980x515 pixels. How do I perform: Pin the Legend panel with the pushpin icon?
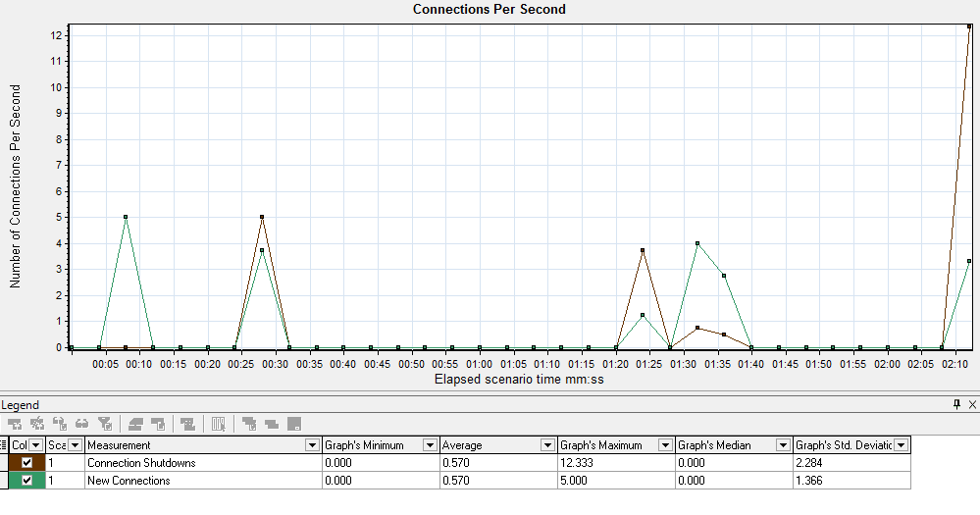point(956,404)
